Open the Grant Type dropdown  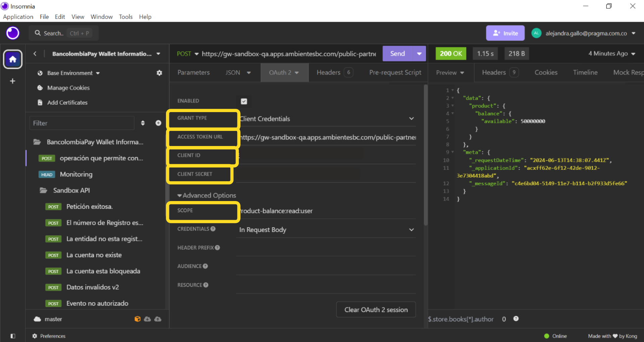327,119
